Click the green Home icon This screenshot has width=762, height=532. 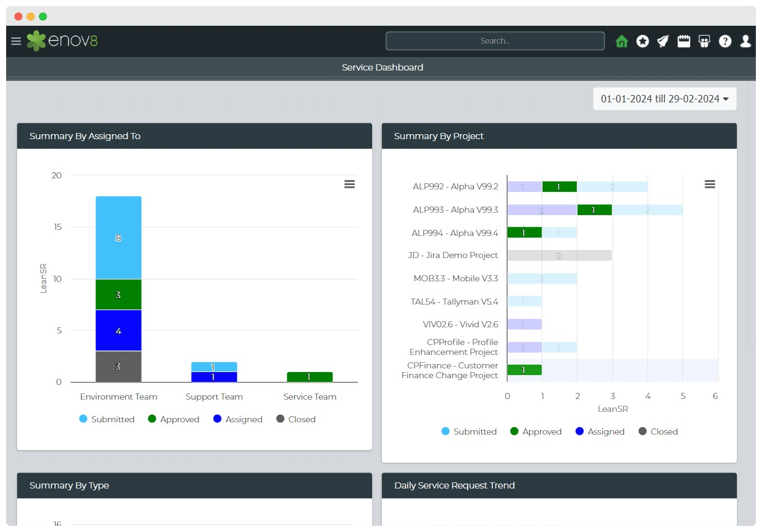(622, 41)
